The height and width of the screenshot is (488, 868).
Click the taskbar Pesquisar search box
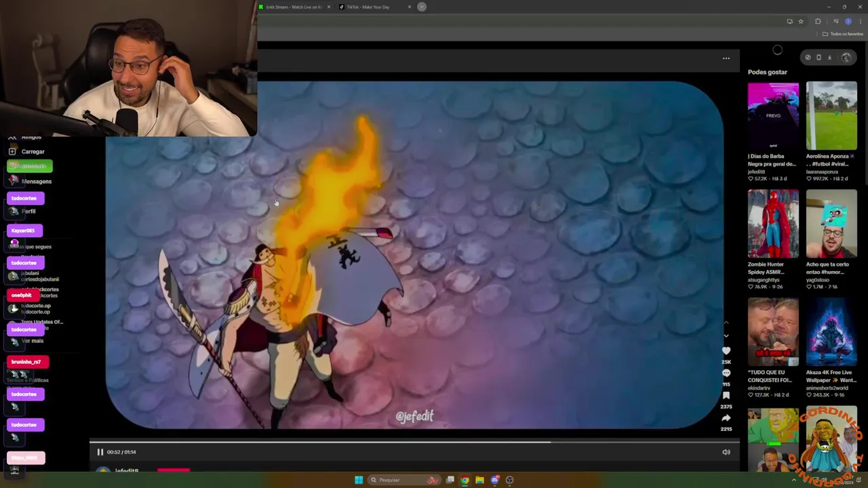click(405, 480)
